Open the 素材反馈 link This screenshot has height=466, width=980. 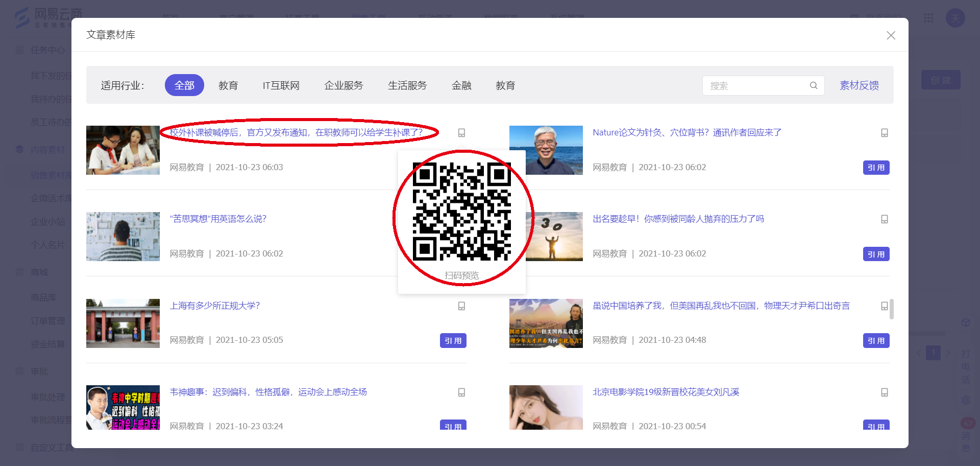(860, 86)
